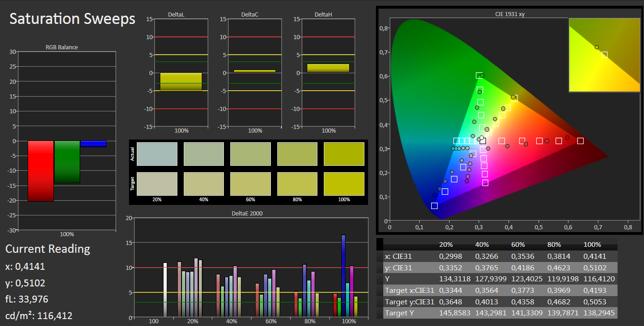The height and width of the screenshot is (326, 644).
Task: Select Target x value 0,3344
Action: tap(450, 291)
